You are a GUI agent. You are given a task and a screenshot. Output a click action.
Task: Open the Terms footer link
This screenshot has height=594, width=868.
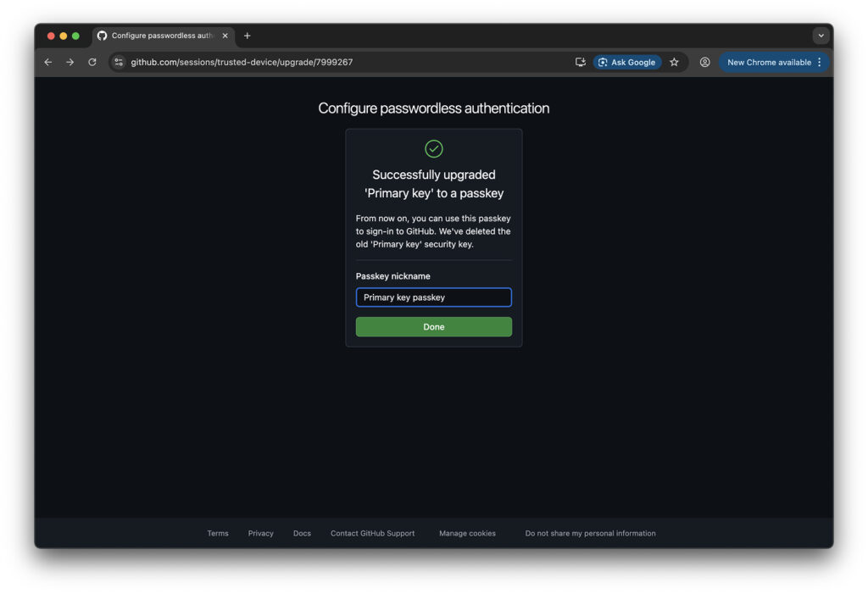[218, 533]
